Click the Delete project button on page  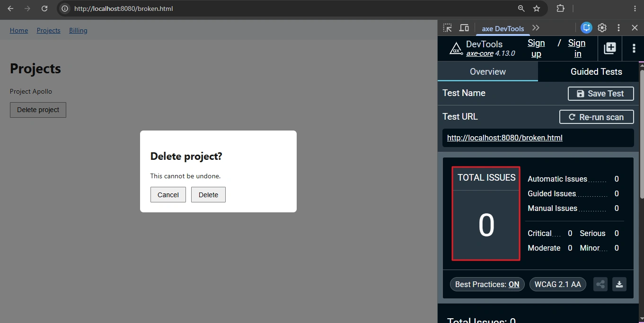pos(38,110)
